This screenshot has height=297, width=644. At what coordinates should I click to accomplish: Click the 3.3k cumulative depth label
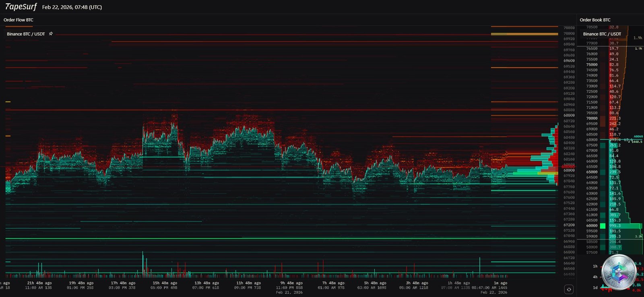coord(638,237)
